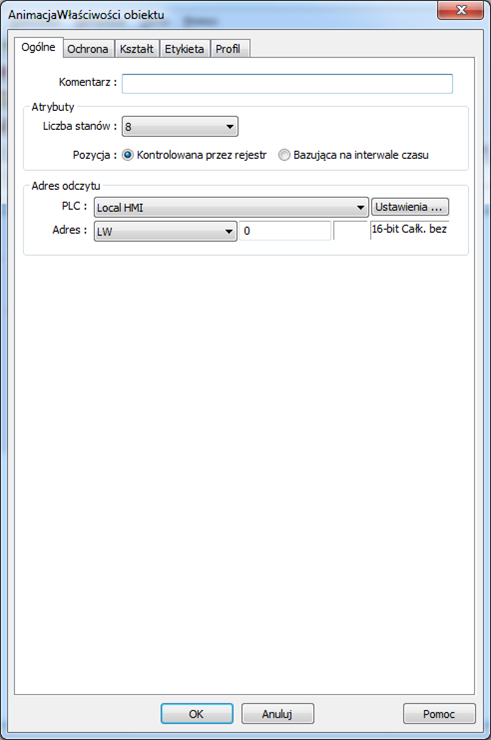The image size is (491, 740).
Task: Open help via the Pomoc button
Action: [439, 714]
